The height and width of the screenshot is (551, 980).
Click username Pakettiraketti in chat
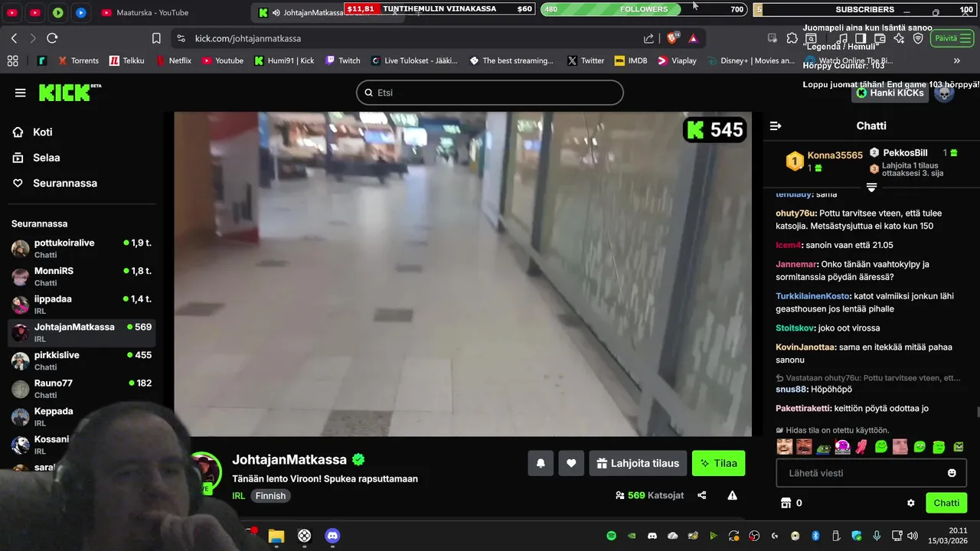(x=803, y=409)
